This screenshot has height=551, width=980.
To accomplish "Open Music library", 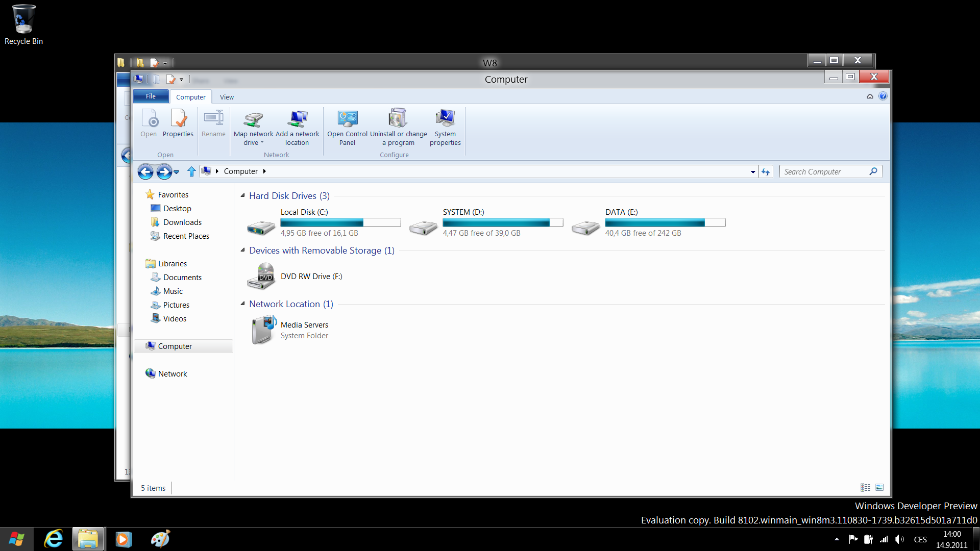I will [173, 291].
